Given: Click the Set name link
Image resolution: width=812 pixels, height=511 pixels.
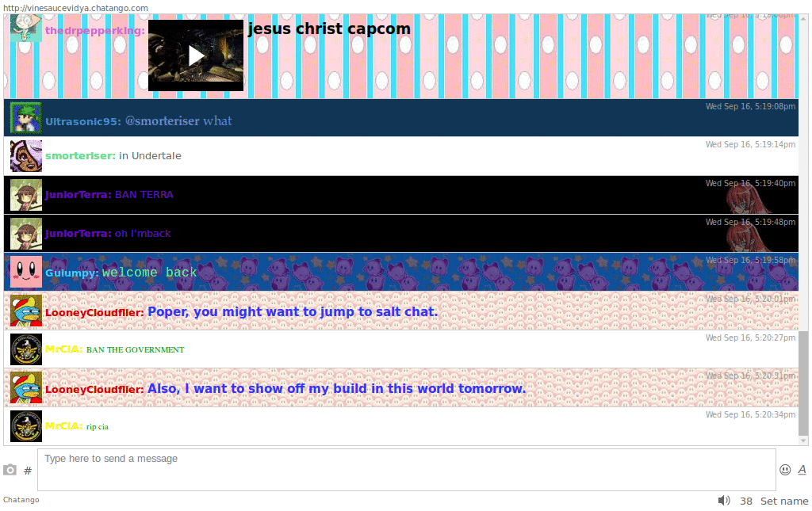Looking at the screenshot, I should [783, 500].
